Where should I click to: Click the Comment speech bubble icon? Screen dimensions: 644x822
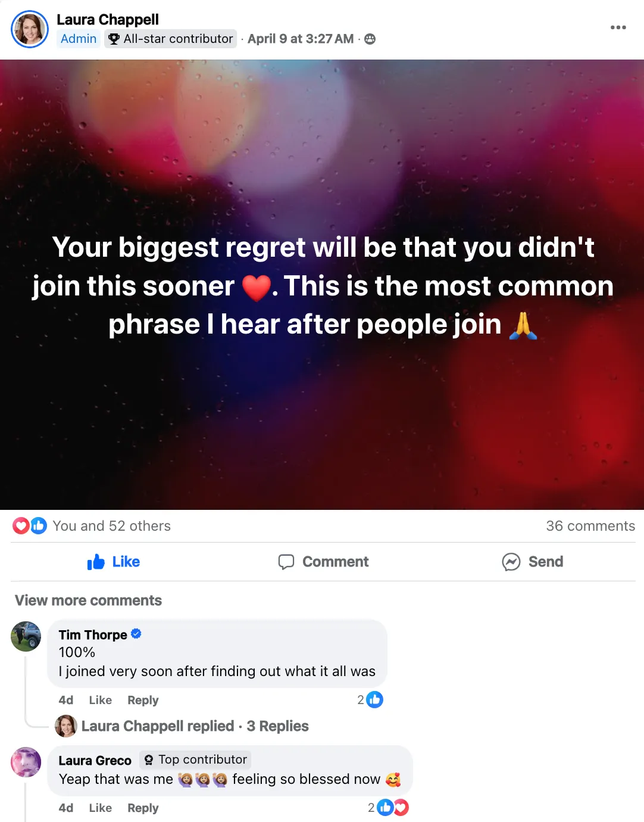point(286,562)
